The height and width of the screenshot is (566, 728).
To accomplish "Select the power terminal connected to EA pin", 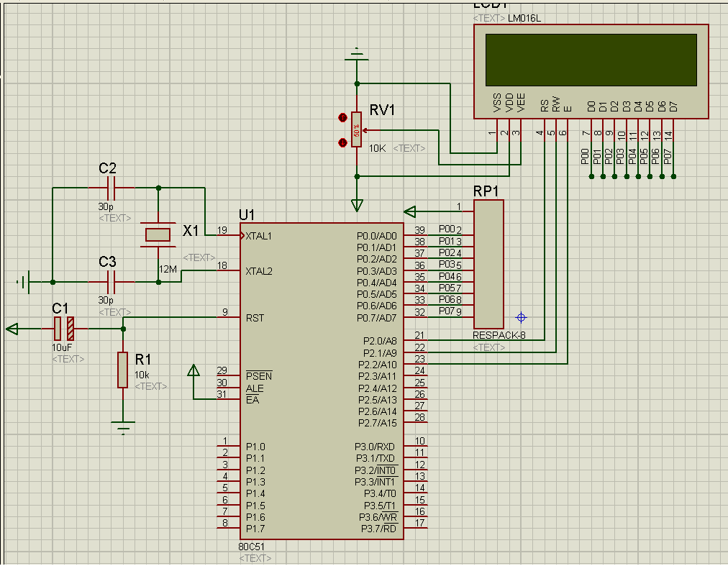I will click(x=193, y=371).
